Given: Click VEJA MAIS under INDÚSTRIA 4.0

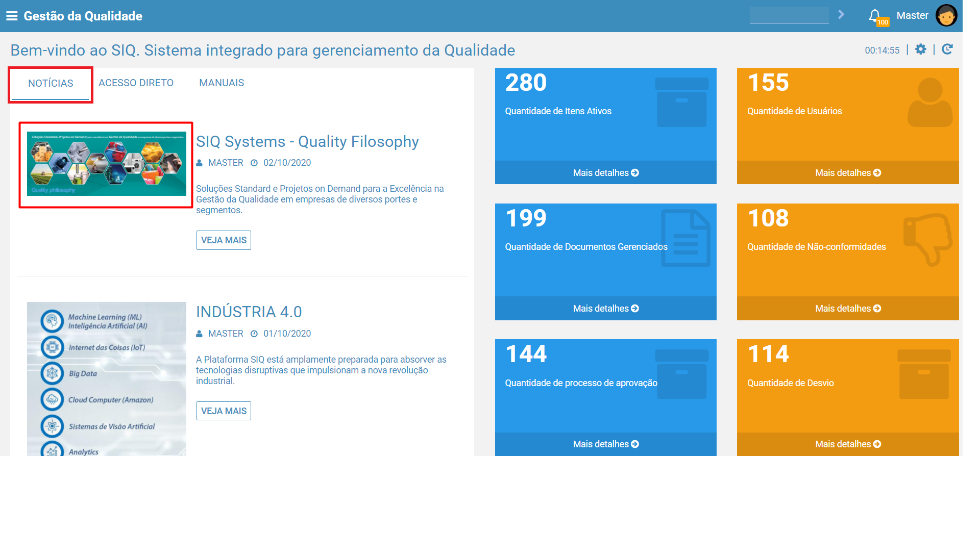Looking at the screenshot, I should 224,411.
